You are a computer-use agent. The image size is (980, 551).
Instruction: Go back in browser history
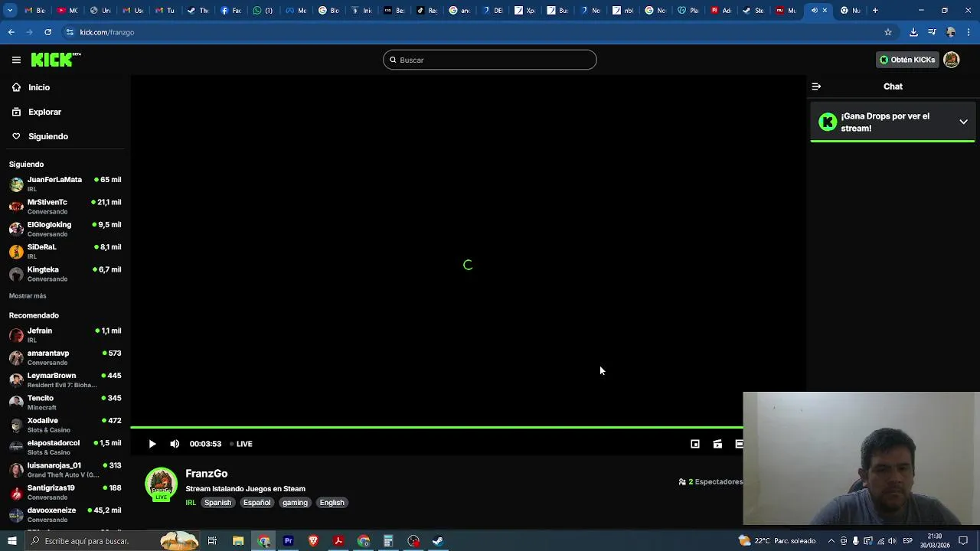coord(11,32)
